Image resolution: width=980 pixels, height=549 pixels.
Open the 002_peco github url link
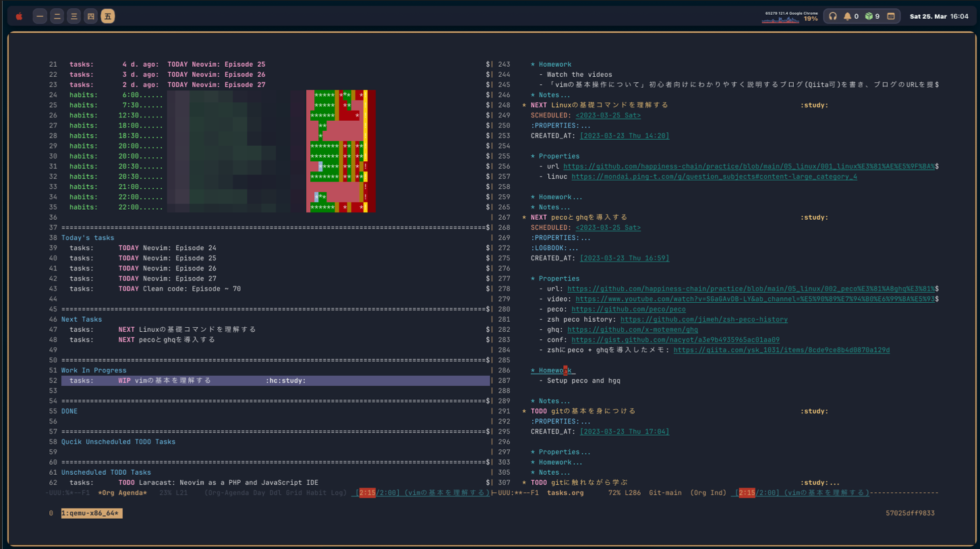(751, 289)
